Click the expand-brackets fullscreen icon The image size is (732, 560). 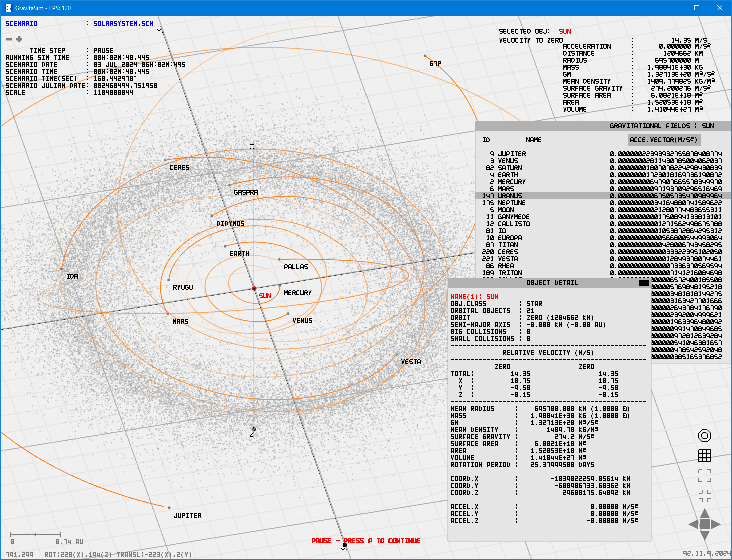pyautogui.click(x=705, y=476)
